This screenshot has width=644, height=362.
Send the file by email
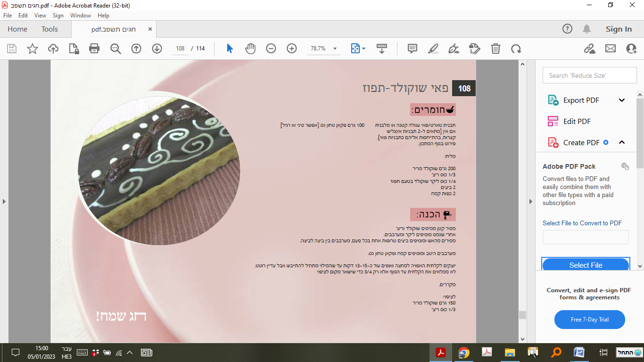pyautogui.click(x=611, y=49)
